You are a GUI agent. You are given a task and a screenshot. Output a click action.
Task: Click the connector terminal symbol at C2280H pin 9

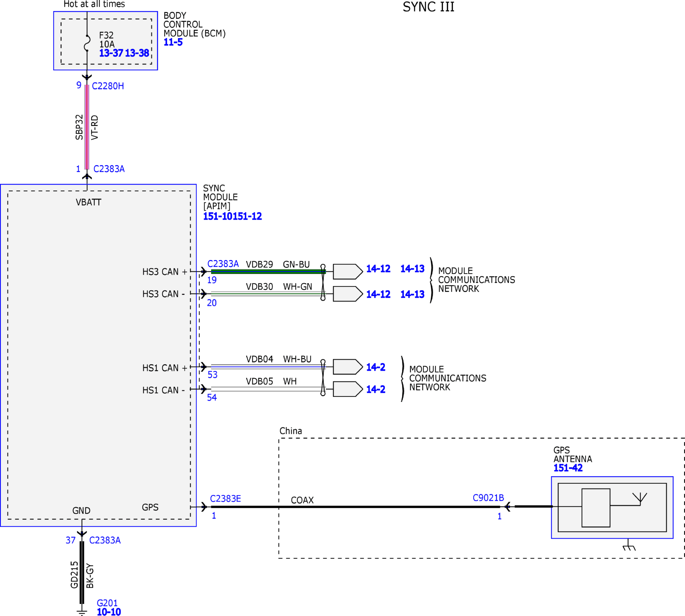pos(87,78)
